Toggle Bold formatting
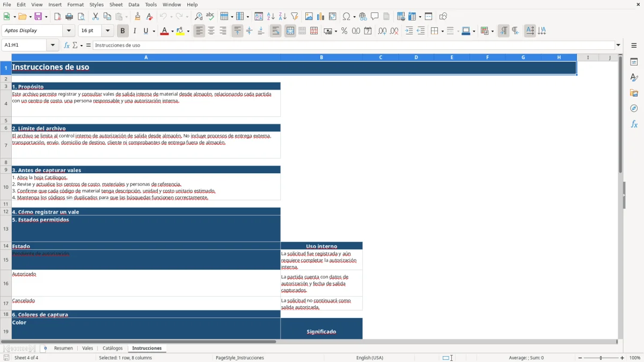Screen dimensions: 644x362 pyautogui.click(x=123, y=31)
